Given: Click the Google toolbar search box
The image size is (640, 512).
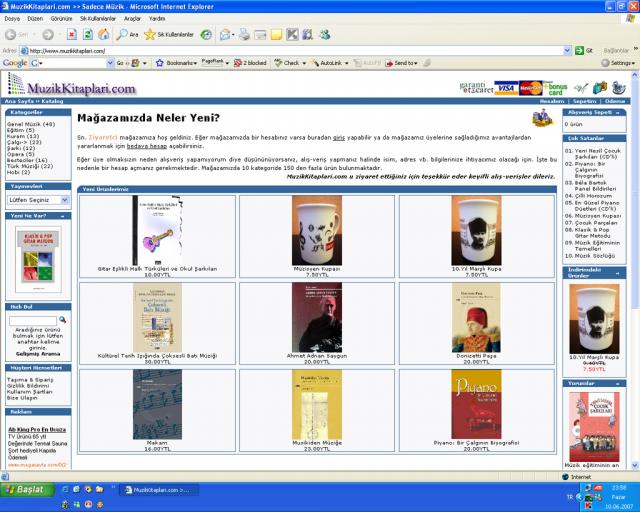Looking at the screenshot, I should coord(70,63).
